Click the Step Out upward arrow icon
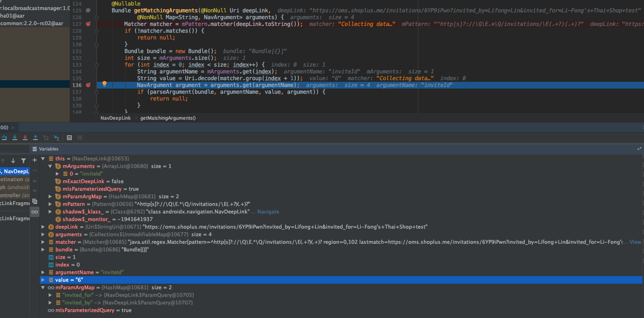 coord(35,138)
